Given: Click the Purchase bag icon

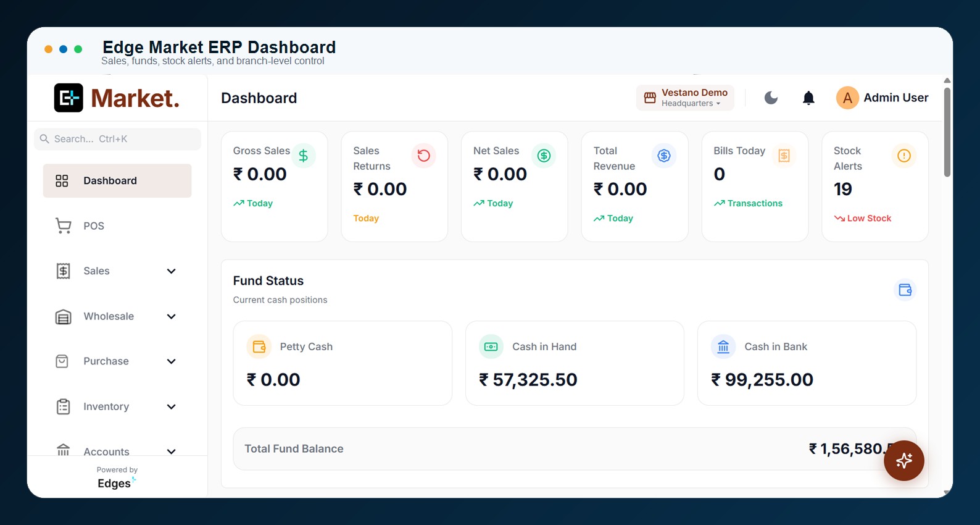Looking at the screenshot, I should [62, 361].
